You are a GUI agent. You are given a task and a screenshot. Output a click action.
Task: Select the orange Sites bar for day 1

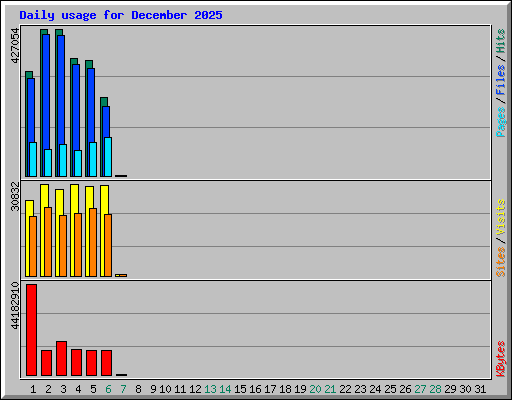coord(33,246)
